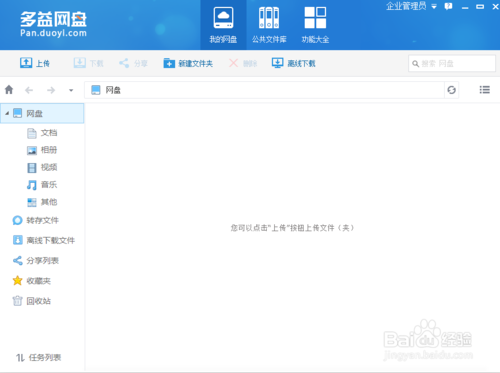Open the 功能大全 grid icon

click(315, 18)
